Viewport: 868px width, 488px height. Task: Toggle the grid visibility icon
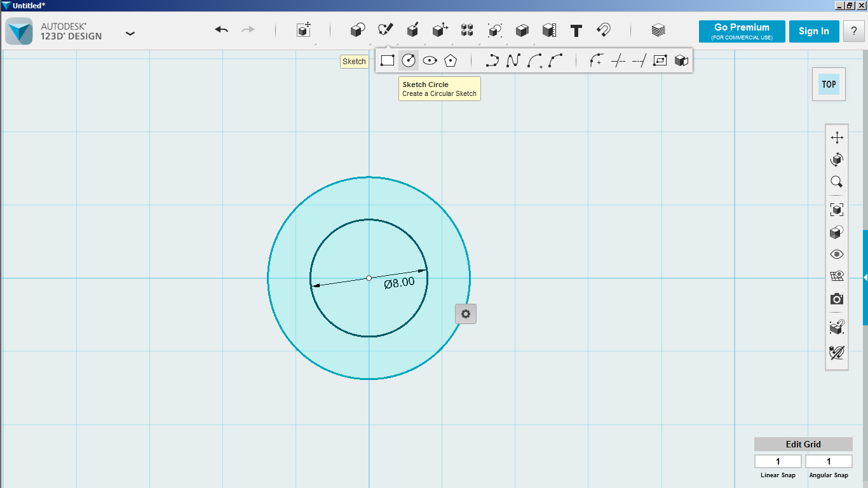click(x=837, y=276)
